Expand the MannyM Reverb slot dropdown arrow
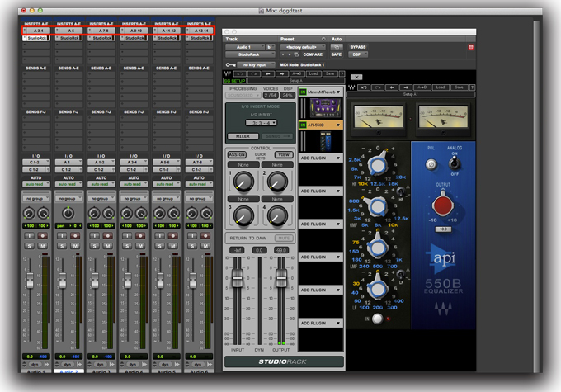561x392 pixels. coord(338,92)
